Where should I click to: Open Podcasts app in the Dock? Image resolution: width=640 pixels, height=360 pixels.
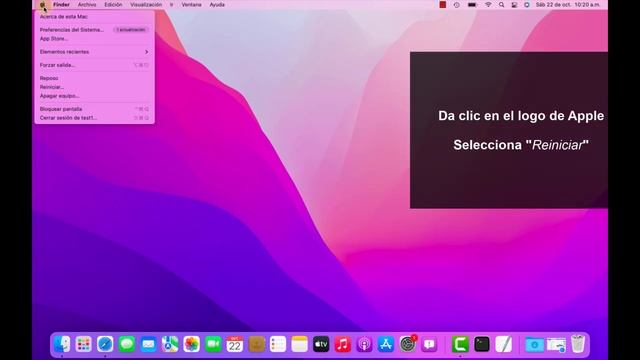[x=364, y=344]
